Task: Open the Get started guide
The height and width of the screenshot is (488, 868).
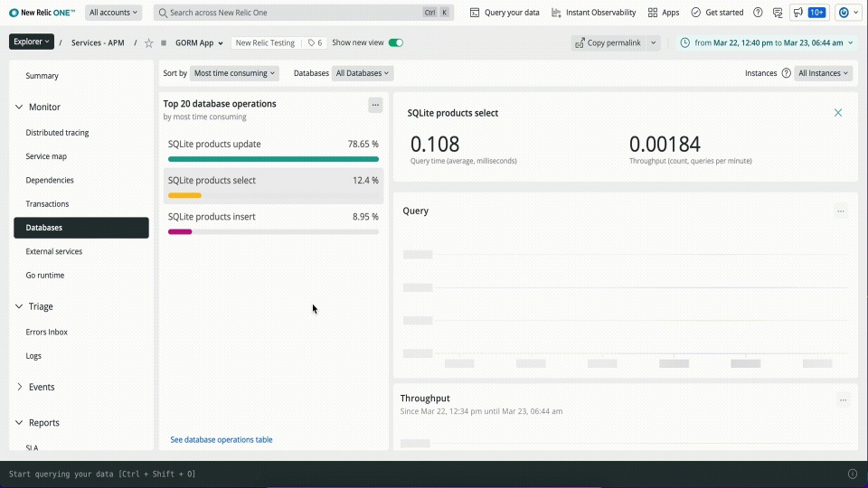Action: click(717, 12)
